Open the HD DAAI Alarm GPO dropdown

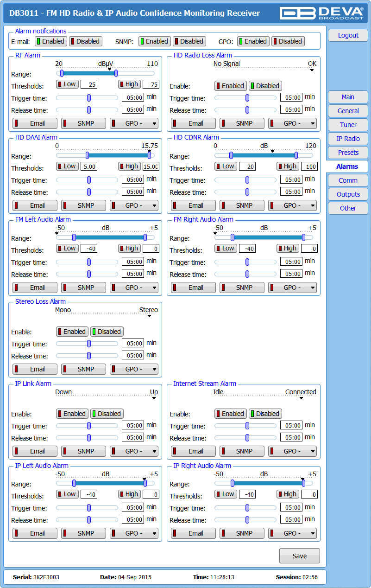(x=134, y=205)
